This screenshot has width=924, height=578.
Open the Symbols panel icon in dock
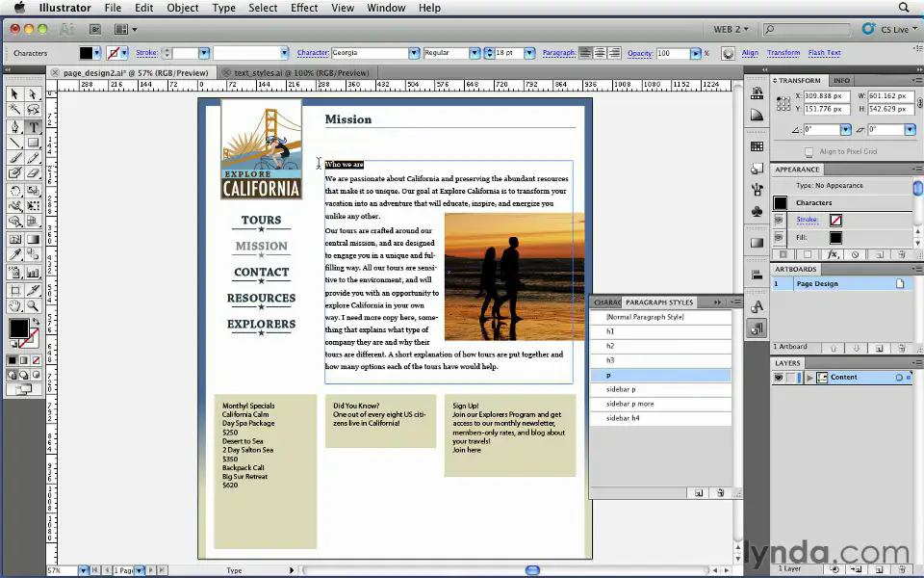click(757, 211)
